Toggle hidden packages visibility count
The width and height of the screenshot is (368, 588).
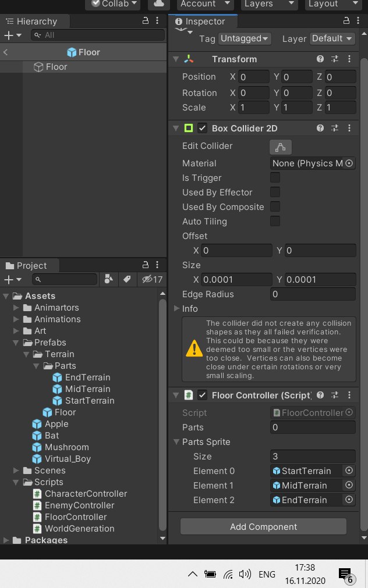(x=152, y=279)
